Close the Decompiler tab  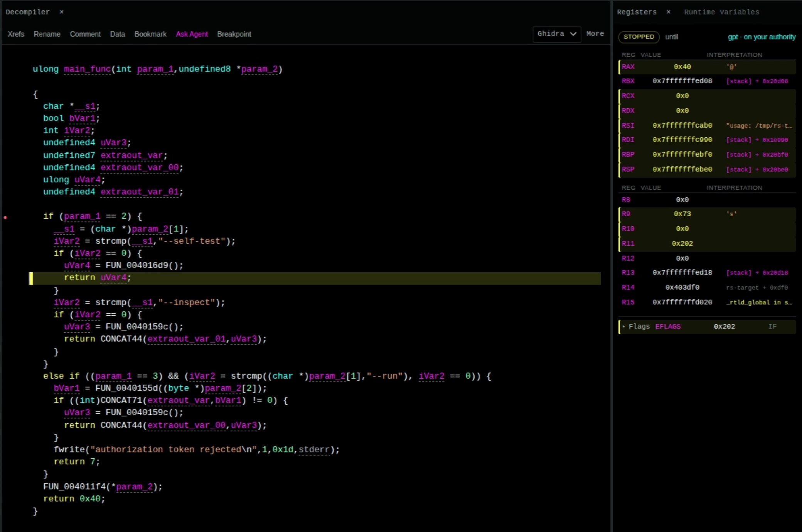tap(62, 12)
